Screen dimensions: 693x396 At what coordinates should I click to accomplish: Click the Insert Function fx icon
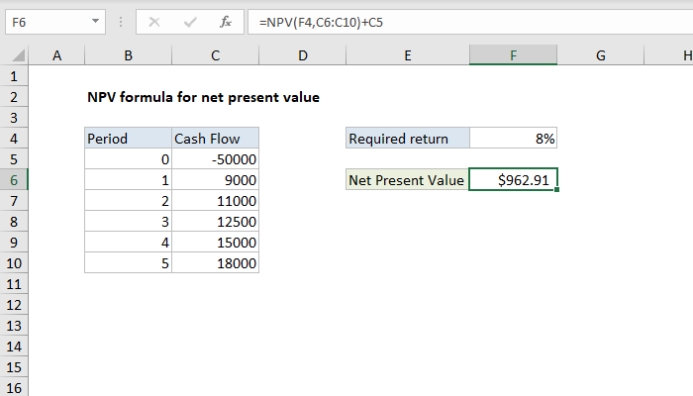225,22
